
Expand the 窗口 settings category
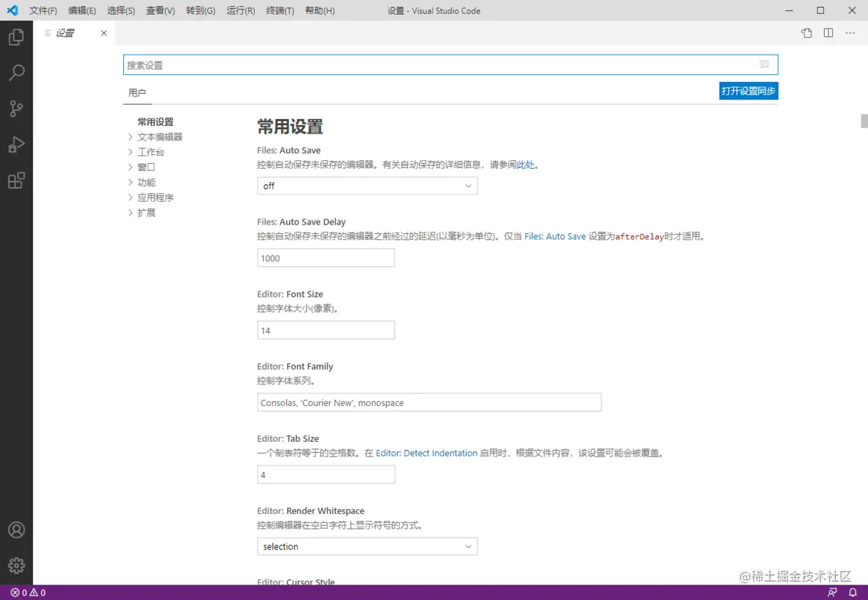(x=130, y=167)
